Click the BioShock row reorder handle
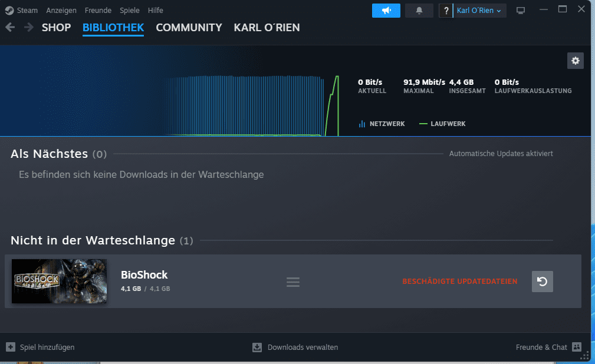This screenshot has height=364, width=595. coord(293,282)
